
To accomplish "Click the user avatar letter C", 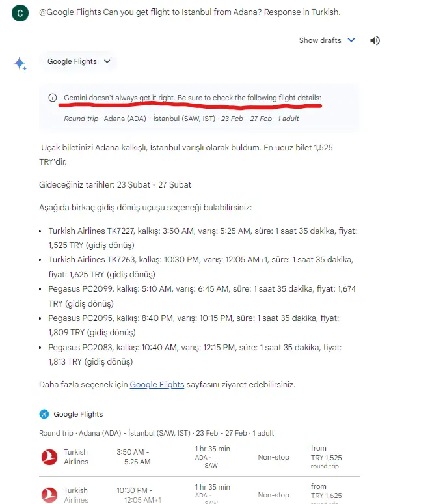I will 20,13.
